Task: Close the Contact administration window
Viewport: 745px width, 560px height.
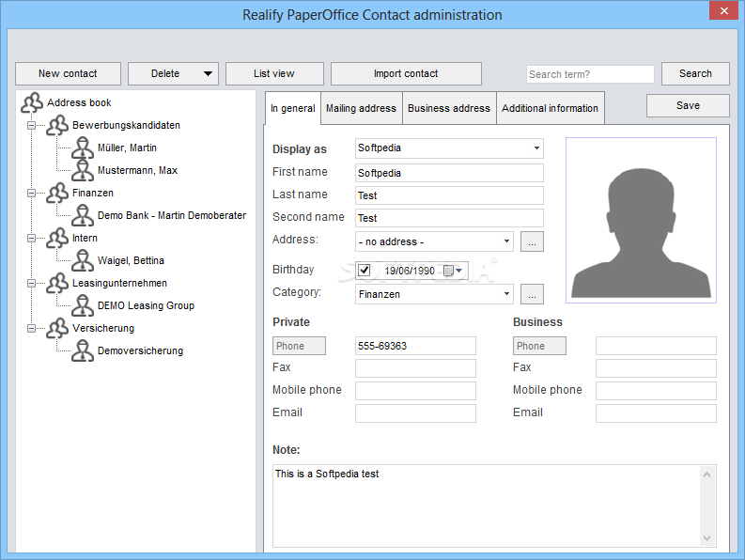Action: pyautogui.click(x=723, y=10)
